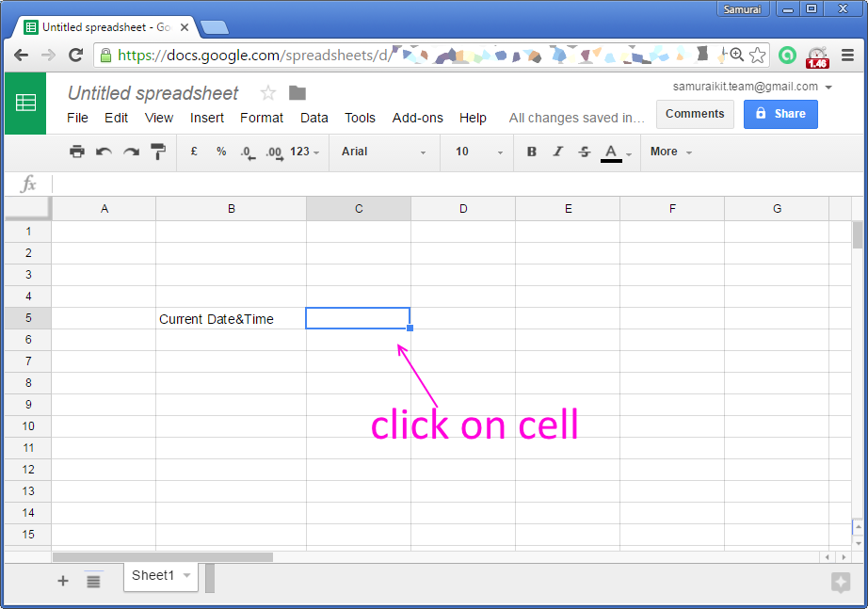Decrease decimal places
Screen dimensions: 868x609
point(248,152)
